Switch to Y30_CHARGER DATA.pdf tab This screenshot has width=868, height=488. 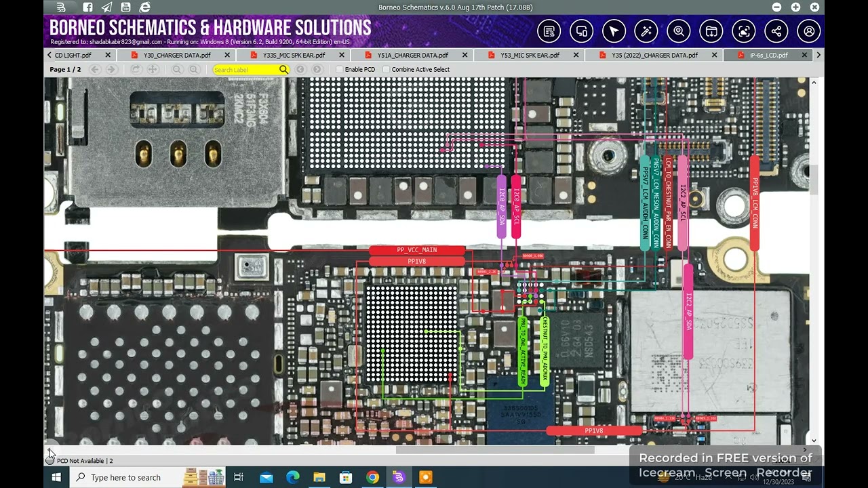177,55
